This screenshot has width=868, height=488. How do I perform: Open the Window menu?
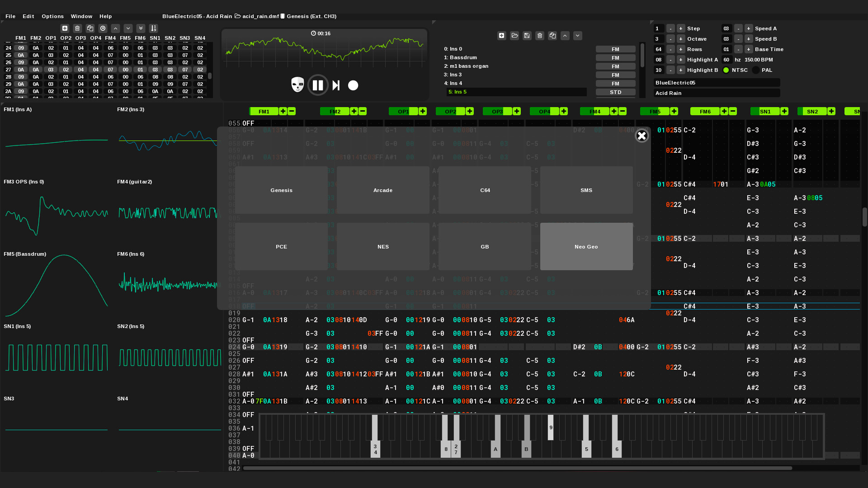pos(81,16)
